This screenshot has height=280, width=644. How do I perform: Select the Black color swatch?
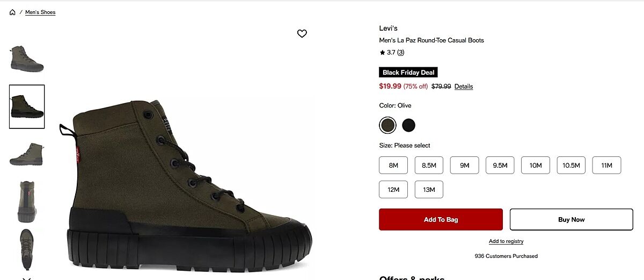[x=409, y=126]
